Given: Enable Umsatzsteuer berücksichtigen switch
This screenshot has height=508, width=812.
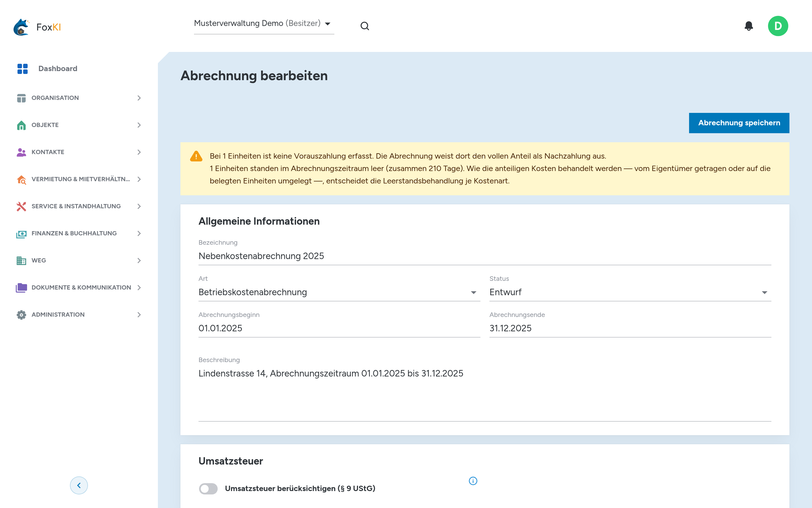Looking at the screenshot, I should tap(208, 489).
